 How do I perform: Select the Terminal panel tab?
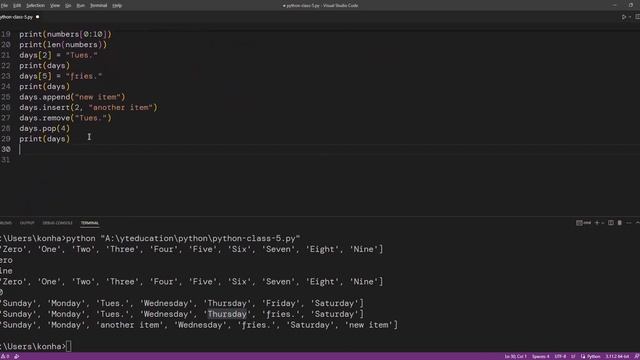pos(90,223)
